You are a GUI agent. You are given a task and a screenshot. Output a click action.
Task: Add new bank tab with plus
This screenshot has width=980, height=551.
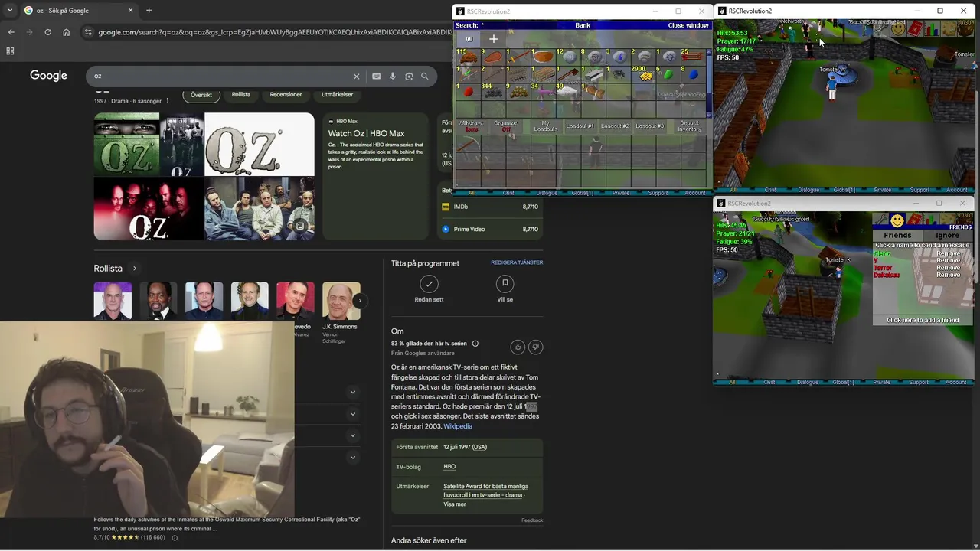[x=493, y=39]
